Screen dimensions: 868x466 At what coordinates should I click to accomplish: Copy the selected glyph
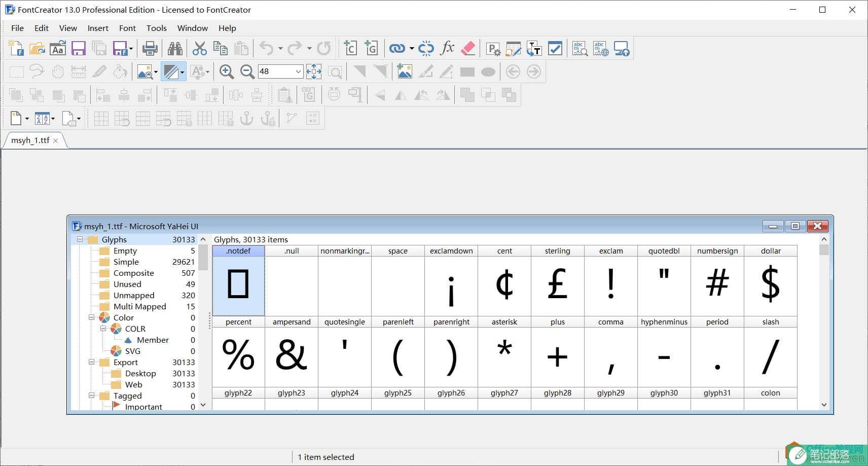(x=221, y=49)
